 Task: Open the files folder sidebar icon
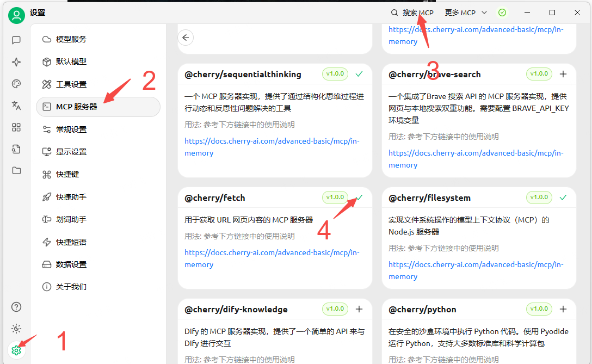click(x=16, y=171)
